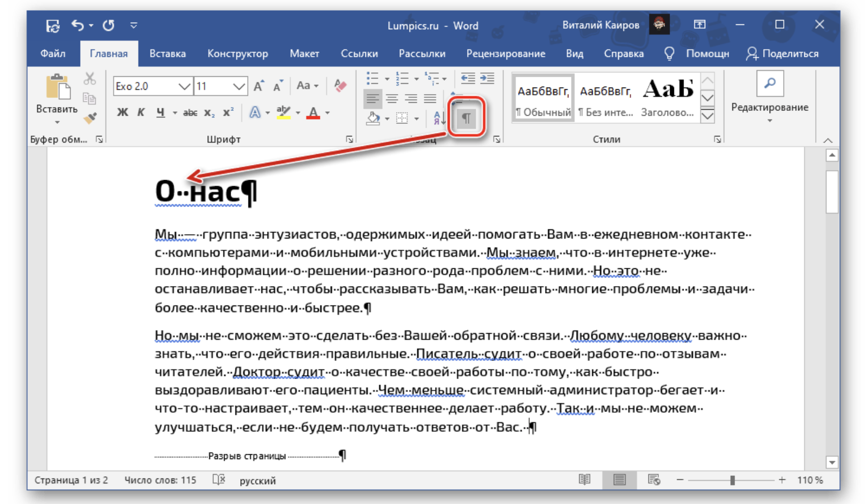
Task: Apply a multilevel list
Action: click(x=432, y=79)
